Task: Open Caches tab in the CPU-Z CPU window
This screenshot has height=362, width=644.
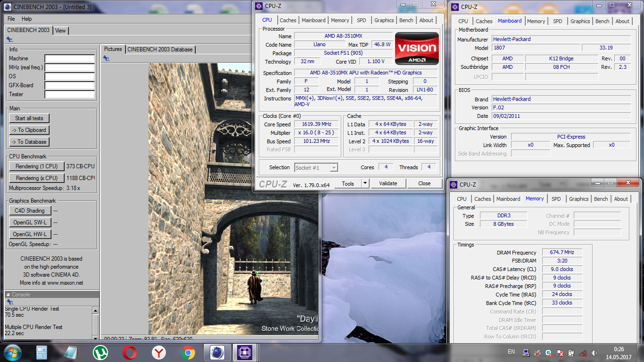Action: point(288,20)
